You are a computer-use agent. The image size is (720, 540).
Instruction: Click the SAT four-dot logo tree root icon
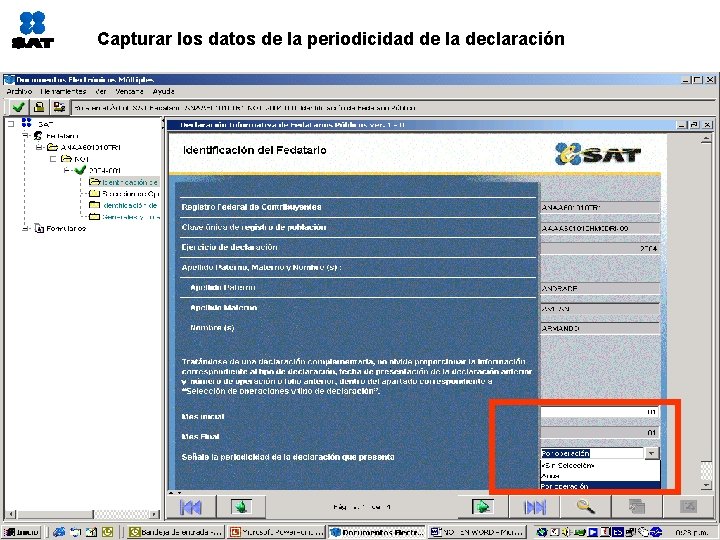27,123
